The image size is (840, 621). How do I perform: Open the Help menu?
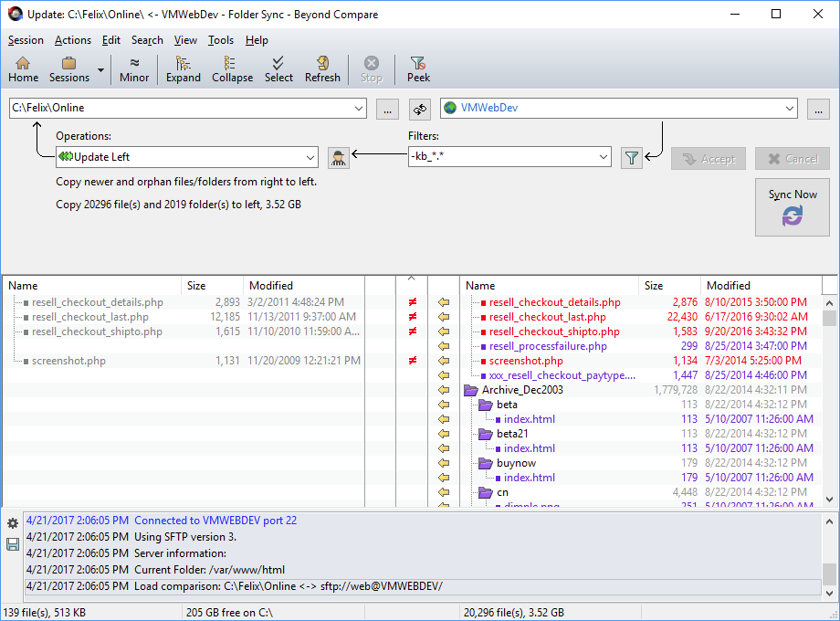tap(257, 40)
